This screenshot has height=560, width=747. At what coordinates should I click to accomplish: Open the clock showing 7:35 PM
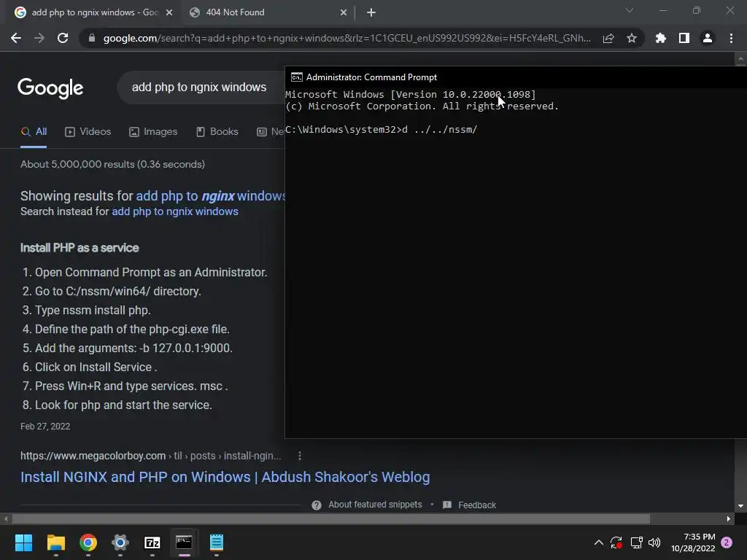(693, 542)
